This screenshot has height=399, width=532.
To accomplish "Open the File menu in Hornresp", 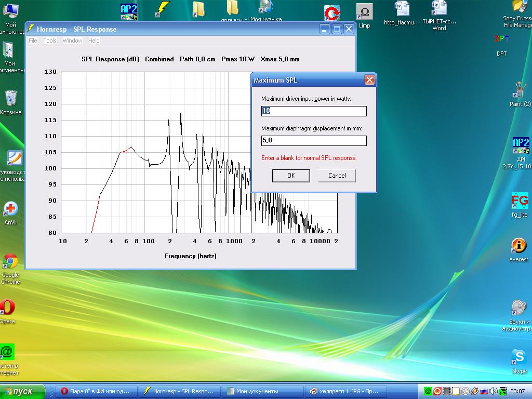I will click(33, 41).
